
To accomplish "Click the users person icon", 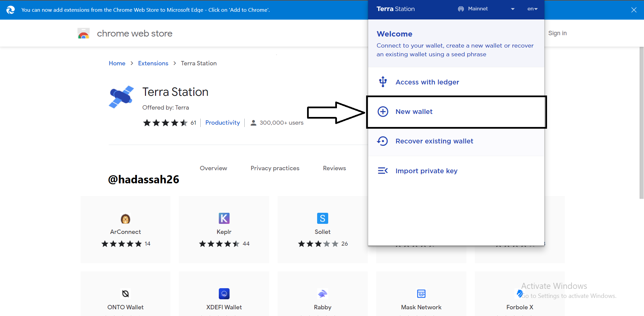I will (x=253, y=123).
